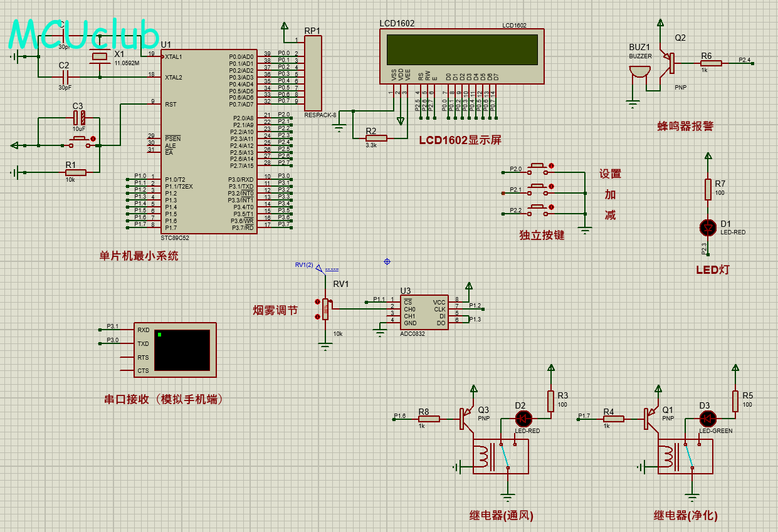Click the D1 LED-RED indicator lamp

click(x=708, y=227)
